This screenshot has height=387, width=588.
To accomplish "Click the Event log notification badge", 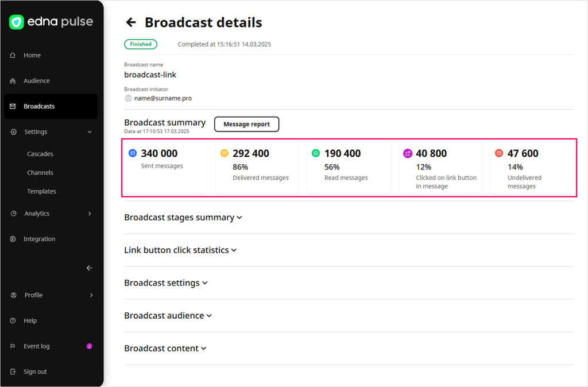I will (x=89, y=346).
